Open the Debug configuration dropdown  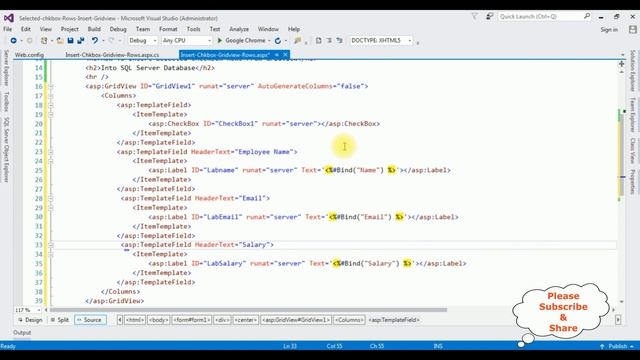pos(142,40)
